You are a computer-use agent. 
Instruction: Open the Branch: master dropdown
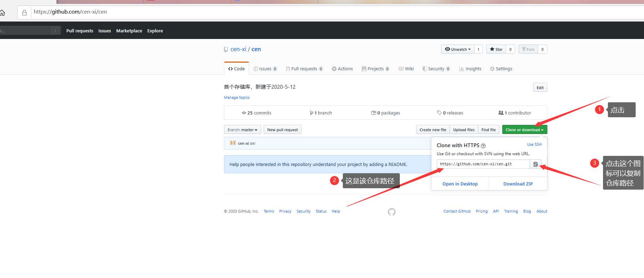tap(242, 130)
